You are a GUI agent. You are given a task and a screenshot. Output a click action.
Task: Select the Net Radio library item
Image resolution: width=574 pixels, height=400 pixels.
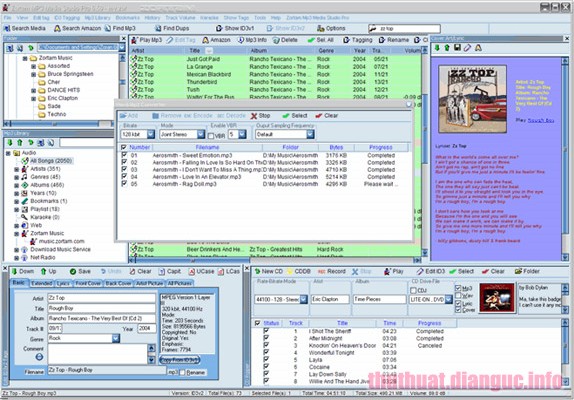point(42,258)
